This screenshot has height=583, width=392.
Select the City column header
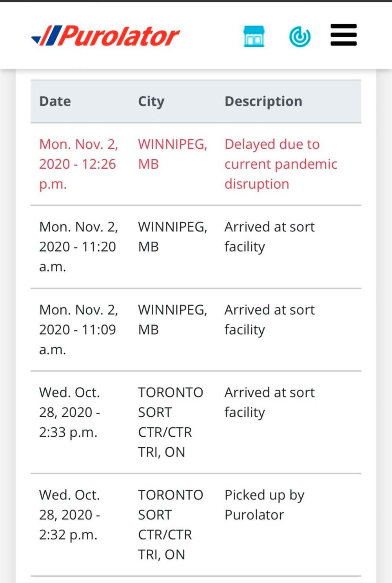point(151,101)
